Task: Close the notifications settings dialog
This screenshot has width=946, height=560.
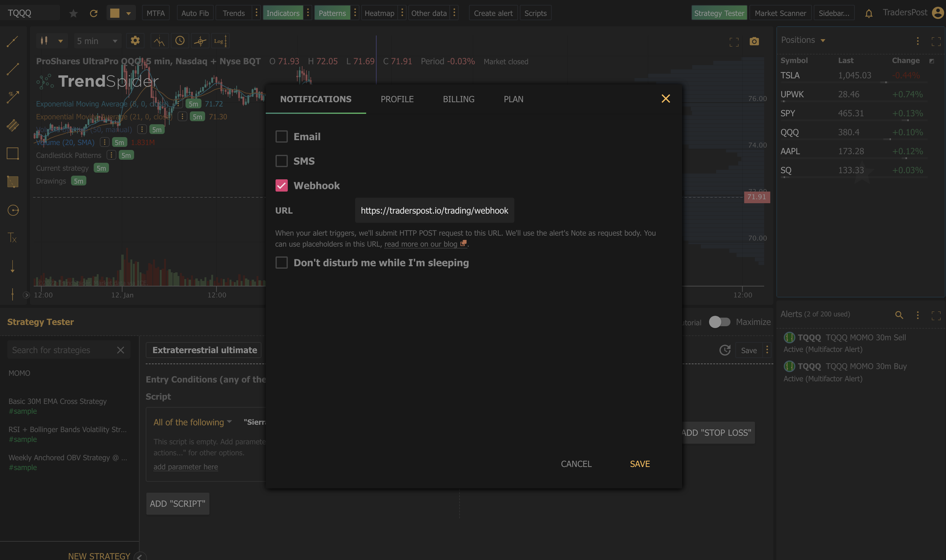Action: tap(666, 99)
